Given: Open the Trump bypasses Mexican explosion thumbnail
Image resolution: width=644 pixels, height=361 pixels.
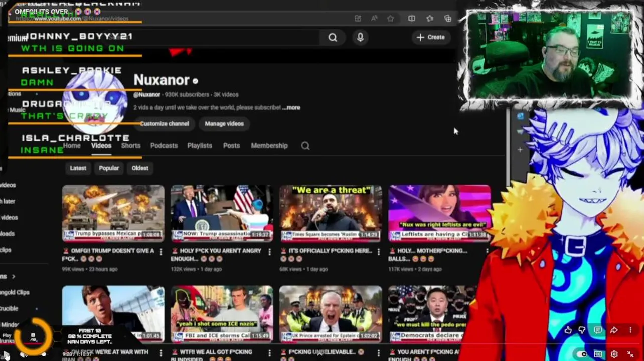Looking at the screenshot, I should [x=113, y=213].
